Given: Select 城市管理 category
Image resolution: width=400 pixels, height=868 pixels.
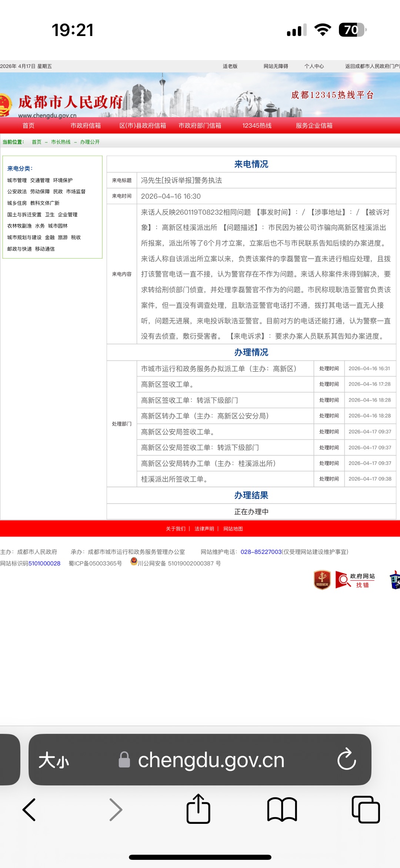Looking at the screenshot, I should point(17,181).
